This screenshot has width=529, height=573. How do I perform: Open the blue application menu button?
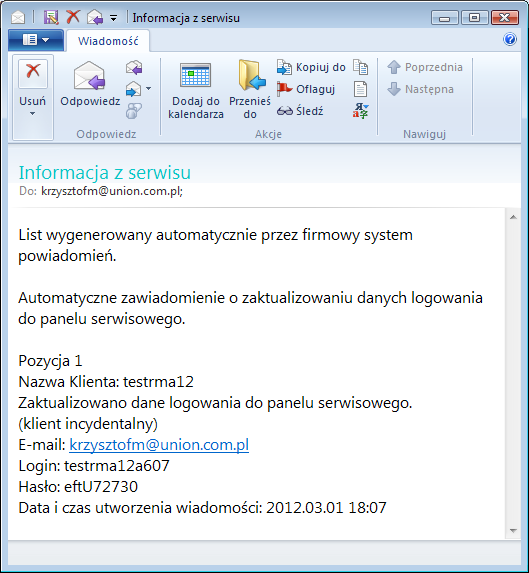coord(36,40)
